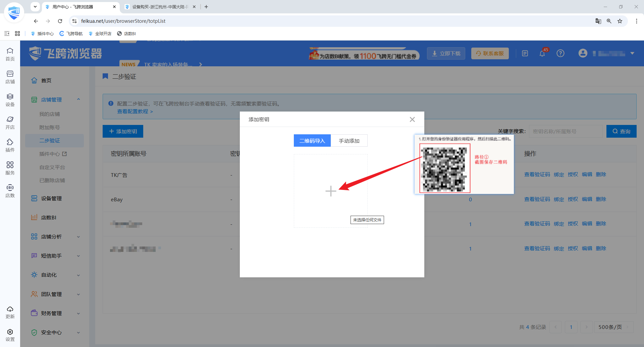Expand 安全中心 menu section
Viewport: 644px width, 347px height.
[56, 333]
